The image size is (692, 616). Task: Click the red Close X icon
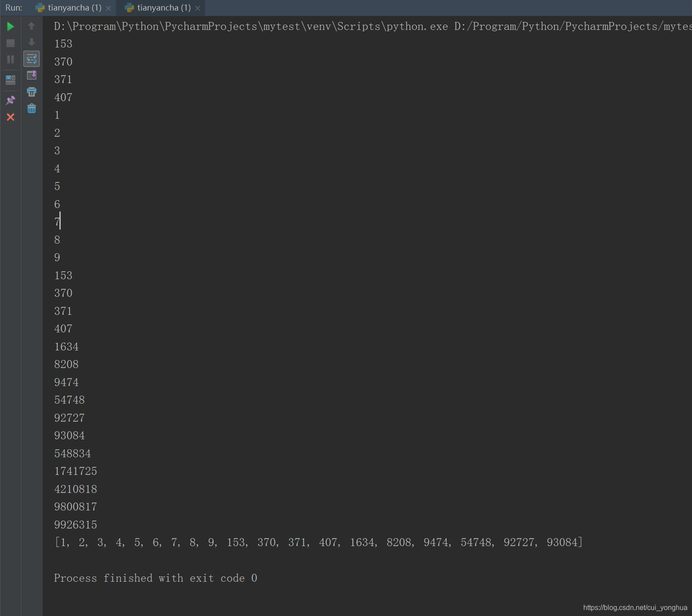(11, 117)
